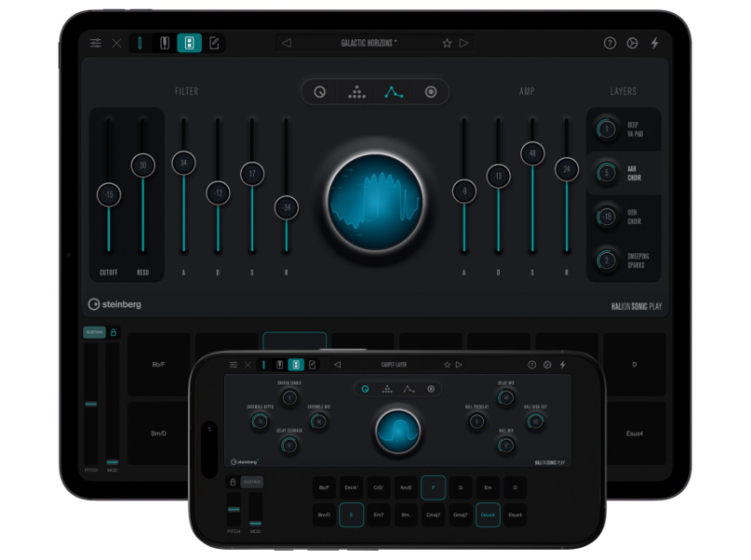751x560 pixels.
Task: Switch to the arpeggiator dots tab on the tablet
Action: (x=356, y=91)
